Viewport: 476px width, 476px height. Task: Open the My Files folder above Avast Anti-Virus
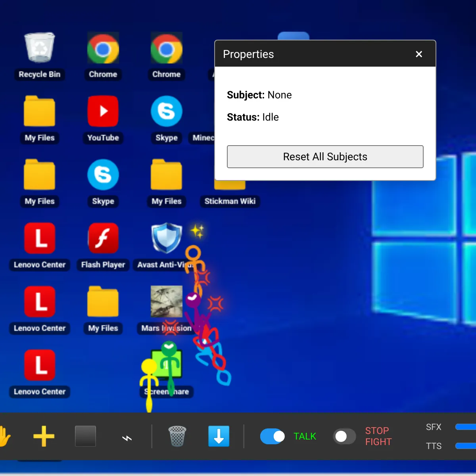[167, 175]
